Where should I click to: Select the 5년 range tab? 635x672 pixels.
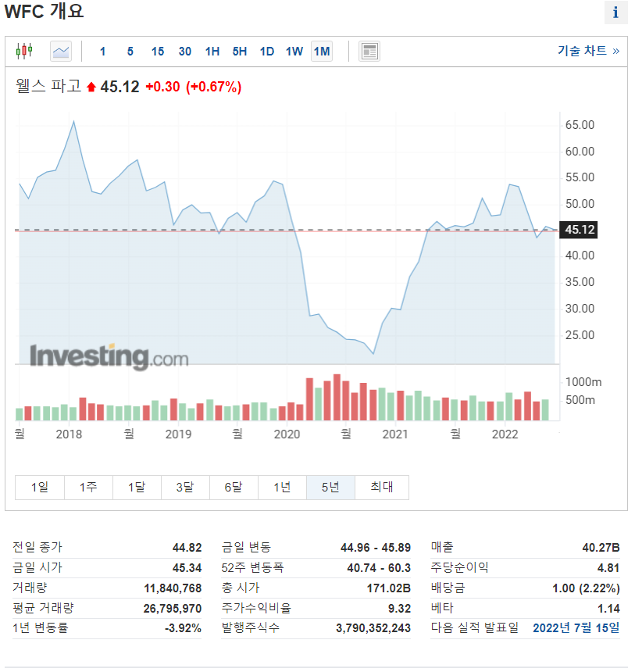(x=331, y=488)
